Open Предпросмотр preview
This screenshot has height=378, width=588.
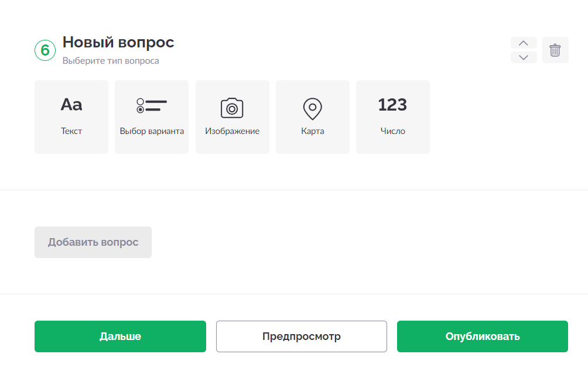pyautogui.click(x=301, y=336)
